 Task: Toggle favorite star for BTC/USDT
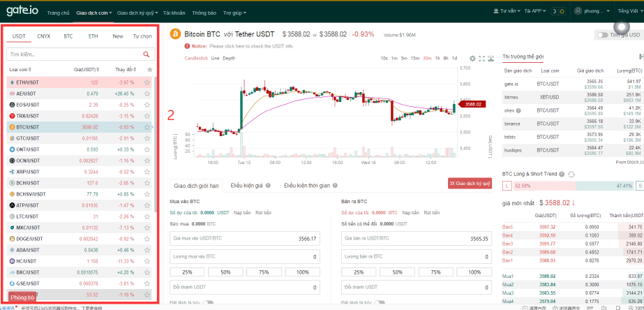[147, 127]
